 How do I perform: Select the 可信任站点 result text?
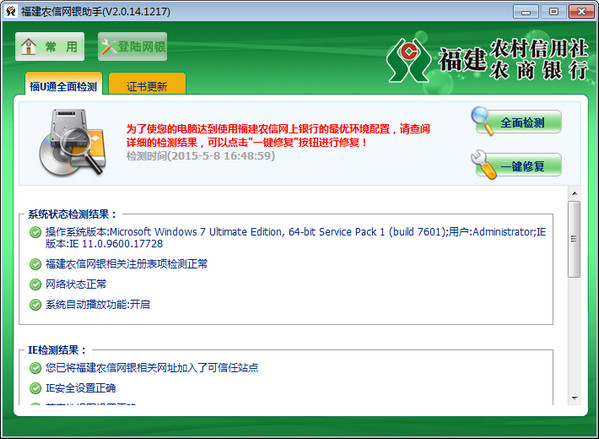[x=152, y=368]
